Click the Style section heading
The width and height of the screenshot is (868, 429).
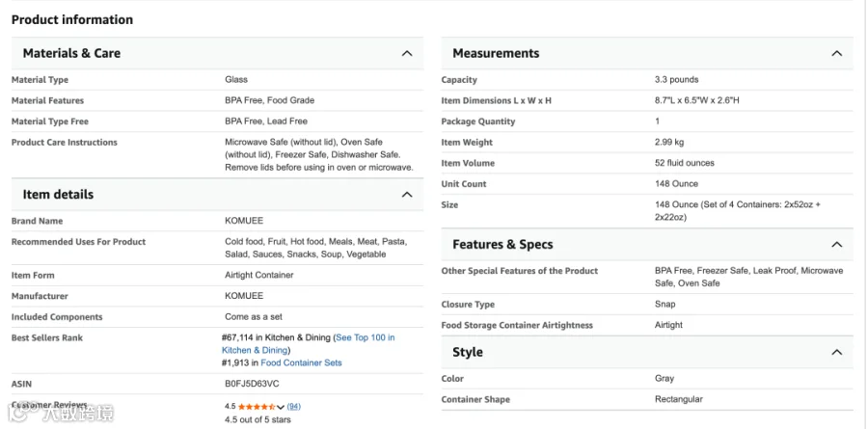pos(468,352)
